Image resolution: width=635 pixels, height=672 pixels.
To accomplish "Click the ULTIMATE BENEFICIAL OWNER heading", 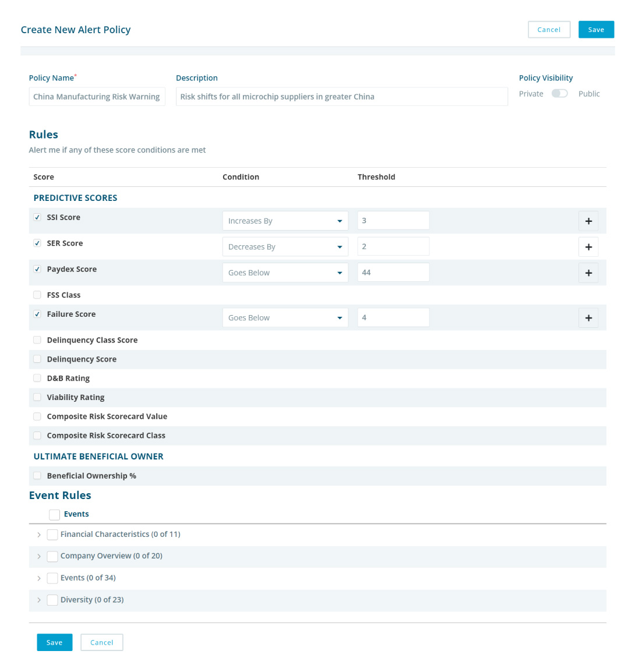I will click(x=98, y=457).
